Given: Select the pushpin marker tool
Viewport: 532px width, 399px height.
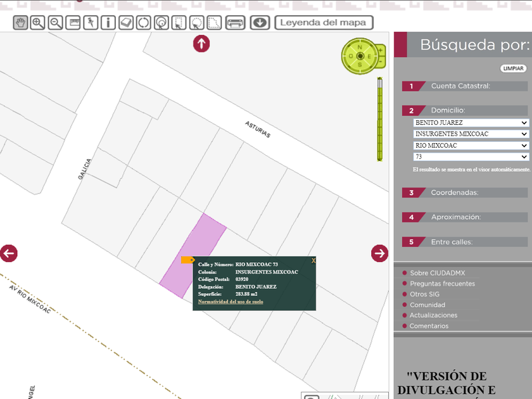Looking at the screenshot, I should tap(91, 23).
